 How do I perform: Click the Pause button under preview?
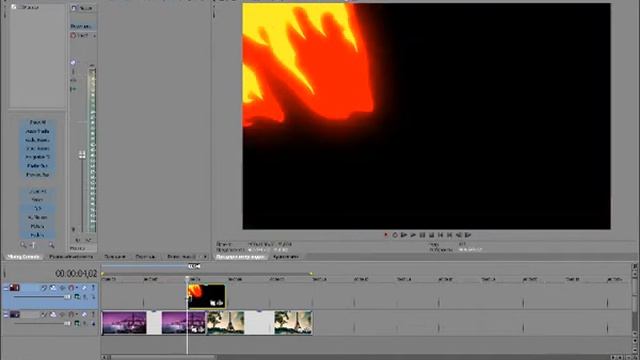coord(422,235)
